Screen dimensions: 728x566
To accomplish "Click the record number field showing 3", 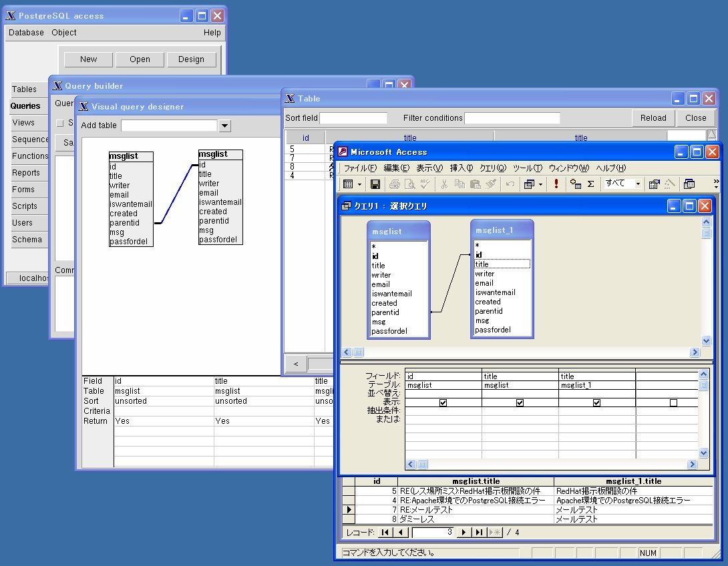I will (x=433, y=533).
